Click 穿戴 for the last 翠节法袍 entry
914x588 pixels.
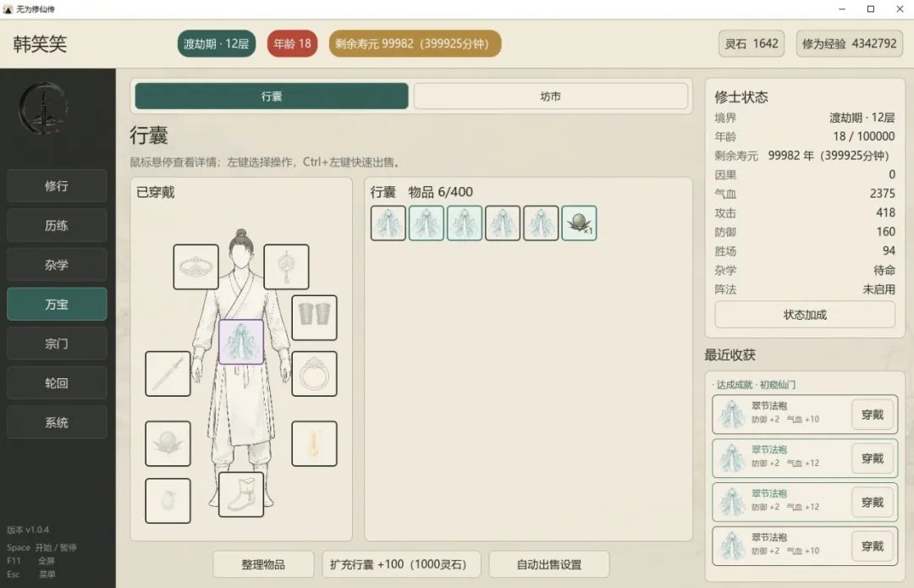tap(873, 546)
